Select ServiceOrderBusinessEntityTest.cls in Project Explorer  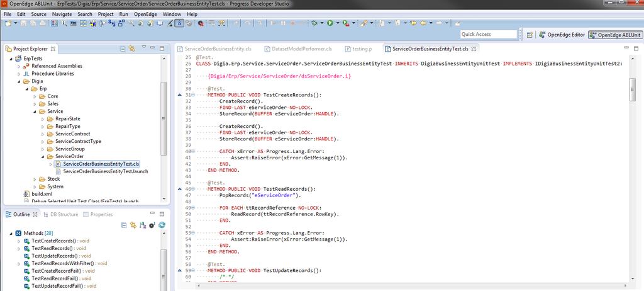click(101, 164)
